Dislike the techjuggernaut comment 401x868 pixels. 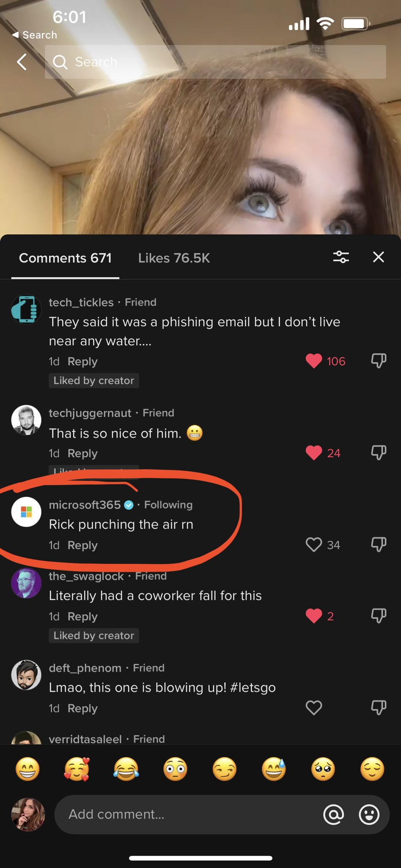379,453
